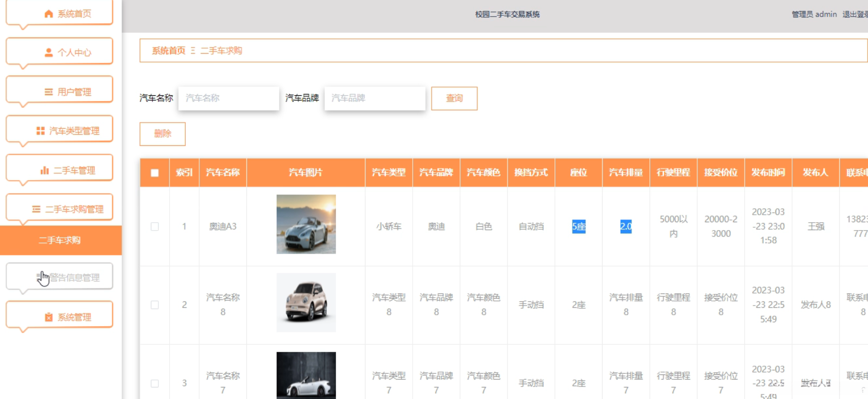Click the 查询 search button
This screenshot has height=399, width=868.
[x=454, y=98]
